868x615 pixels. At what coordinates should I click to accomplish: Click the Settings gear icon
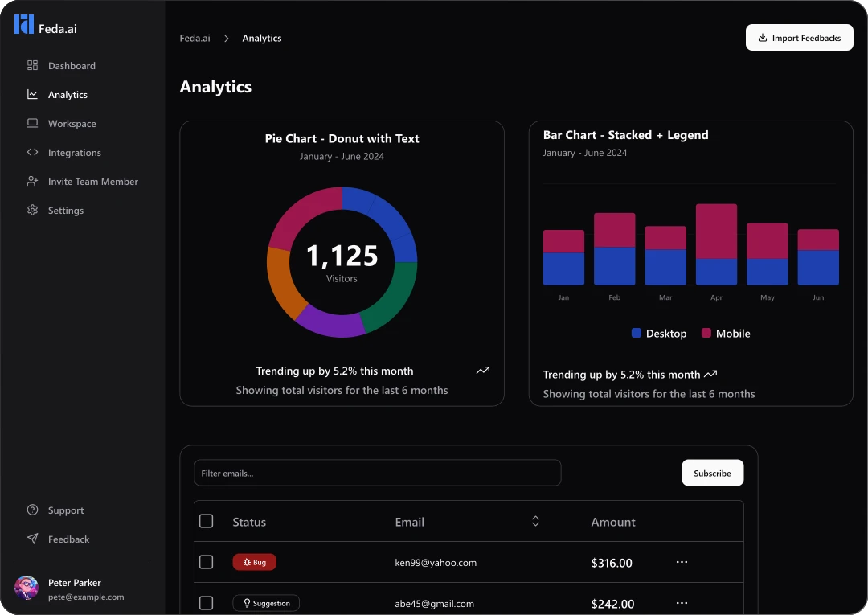(x=33, y=210)
